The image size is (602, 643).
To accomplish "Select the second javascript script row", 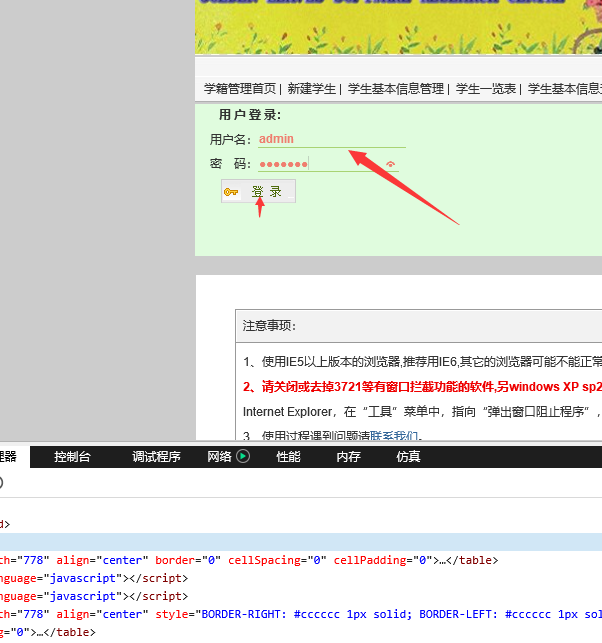I will click(x=301, y=596).
